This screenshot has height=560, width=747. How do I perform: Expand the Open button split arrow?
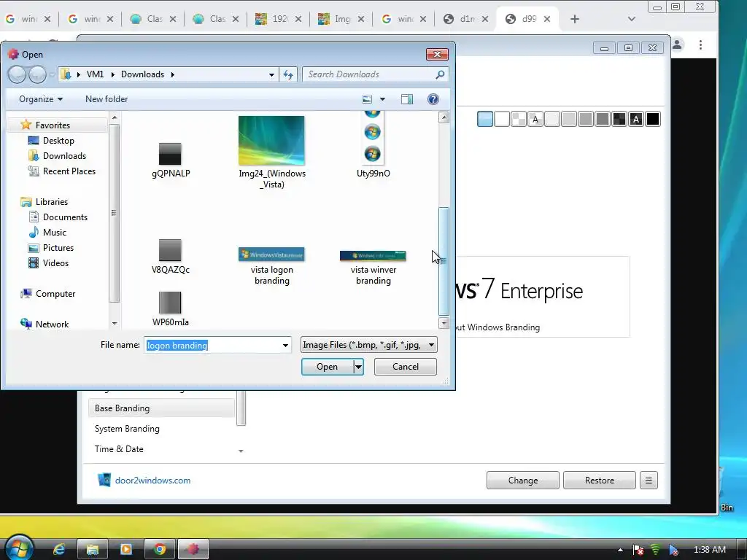click(359, 367)
